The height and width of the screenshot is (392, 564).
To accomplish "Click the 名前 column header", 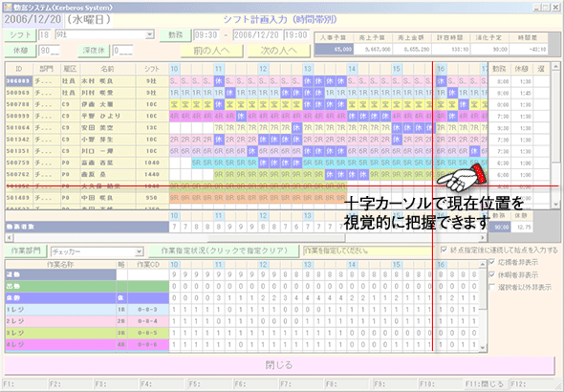I will pos(108,69).
